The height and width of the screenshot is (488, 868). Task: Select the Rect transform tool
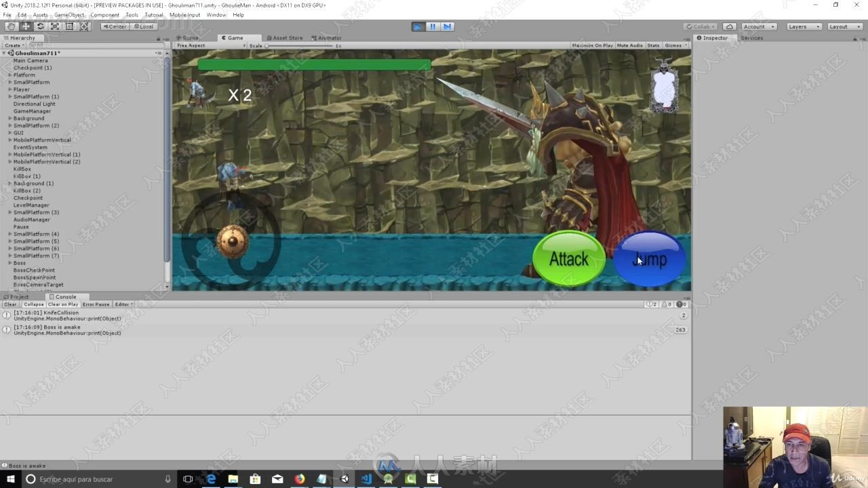(x=69, y=26)
